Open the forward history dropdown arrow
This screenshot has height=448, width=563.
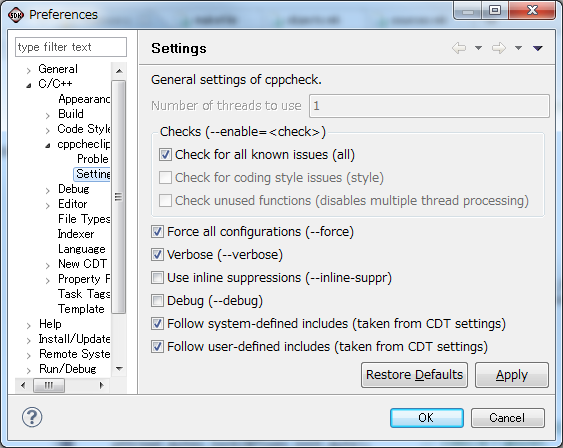[518, 48]
